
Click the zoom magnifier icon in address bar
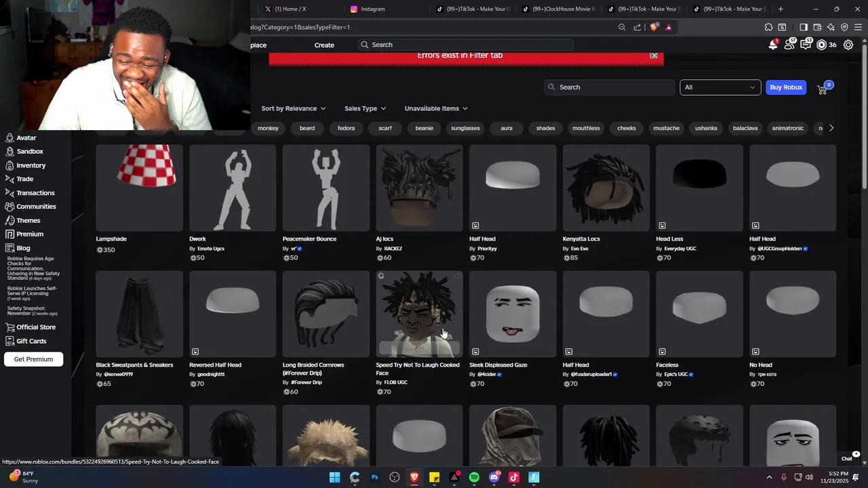click(622, 27)
